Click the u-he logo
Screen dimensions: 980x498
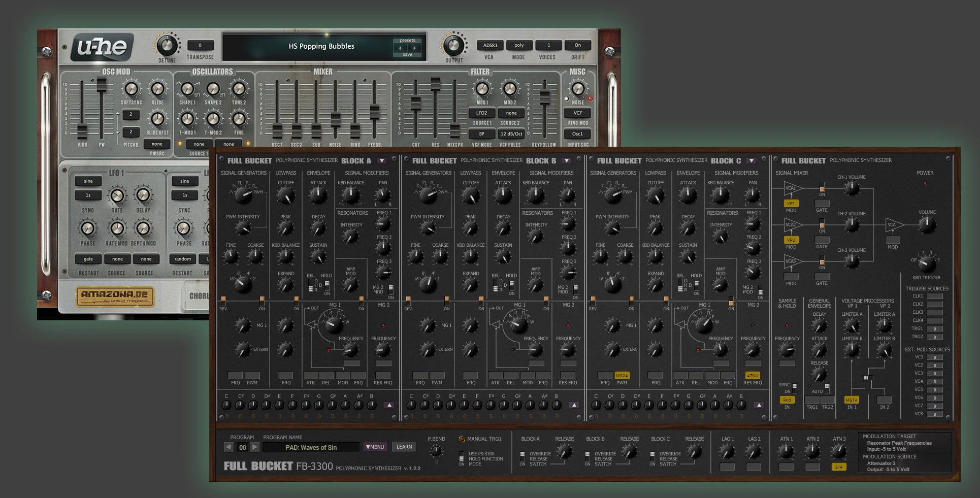102,47
